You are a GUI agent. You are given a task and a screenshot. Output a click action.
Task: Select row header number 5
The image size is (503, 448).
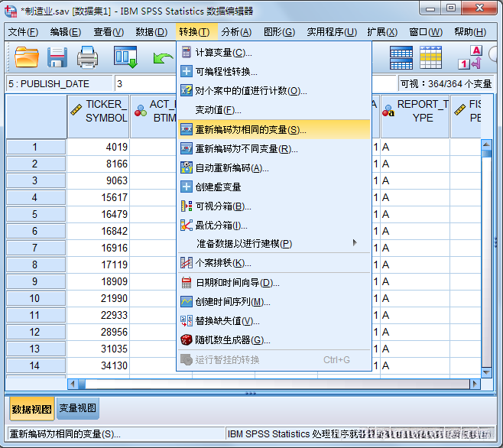pyautogui.click(x=36, y=214)
